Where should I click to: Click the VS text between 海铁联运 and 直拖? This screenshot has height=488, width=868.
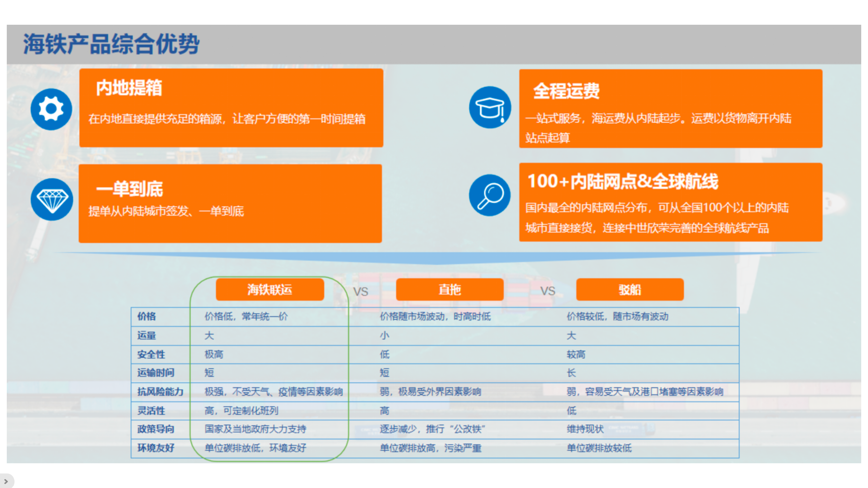(x=360, y=291)
